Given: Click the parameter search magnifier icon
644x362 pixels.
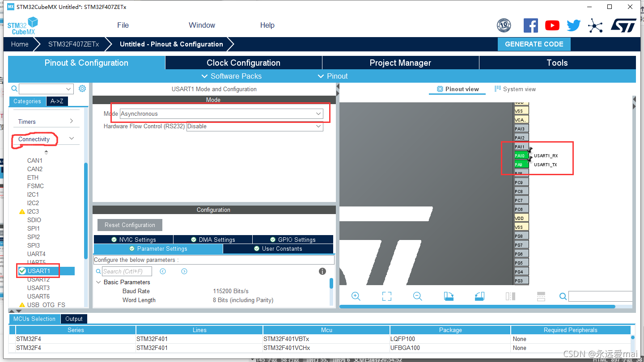Looking at the screenshot, I should [98, 271].
